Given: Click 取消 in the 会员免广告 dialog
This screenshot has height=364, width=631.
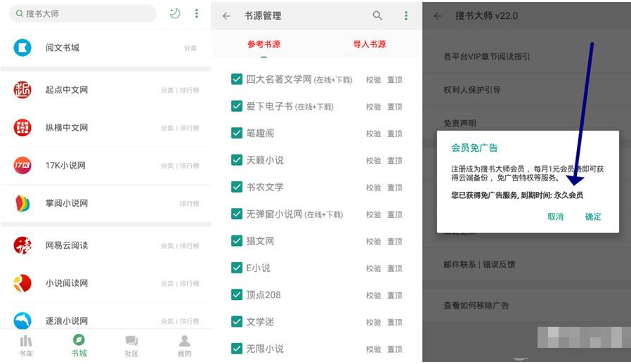Looking at the screenshot, I should tap(555, 216).
